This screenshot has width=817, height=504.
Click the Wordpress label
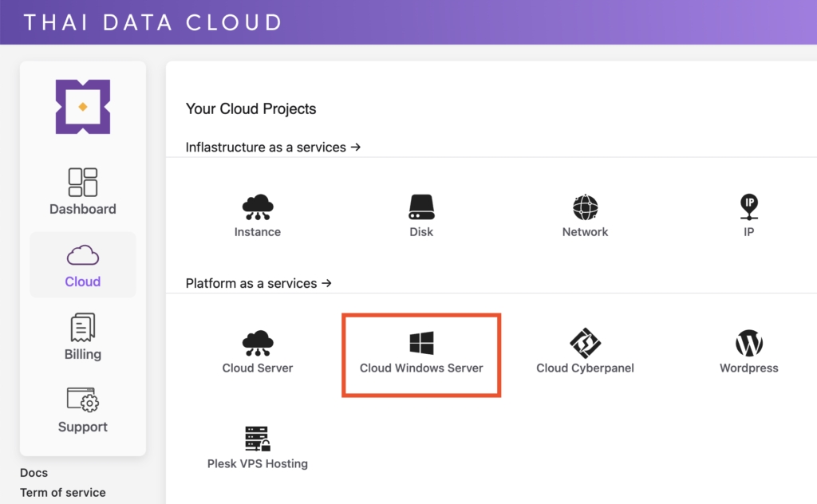pos(748,368)
